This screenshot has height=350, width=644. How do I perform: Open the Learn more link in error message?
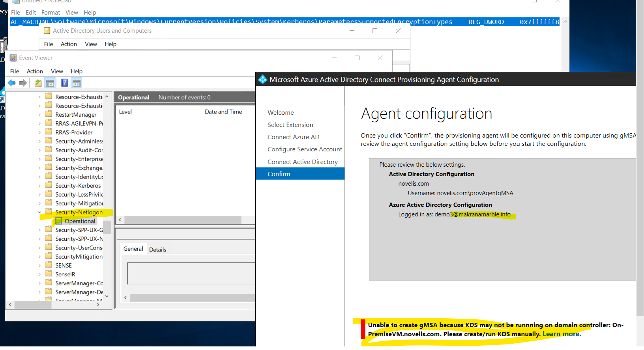click(562, 334)
